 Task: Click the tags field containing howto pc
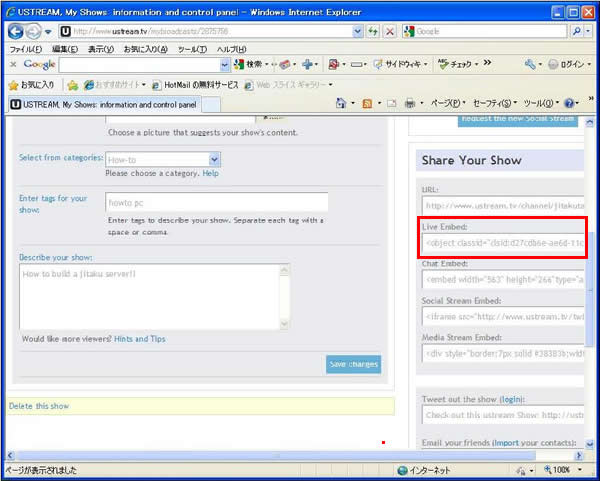point(217,202)
